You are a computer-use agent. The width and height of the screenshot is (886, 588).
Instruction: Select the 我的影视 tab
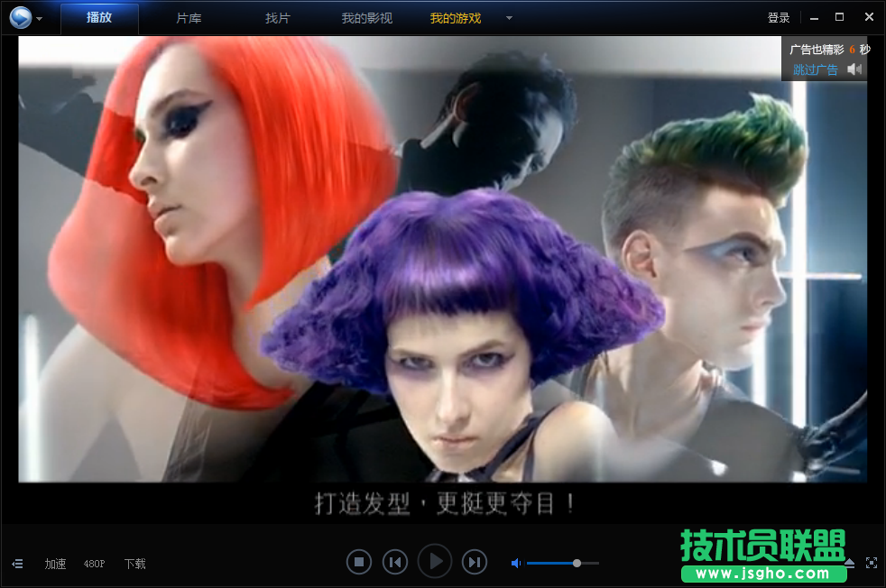pos(366,18)
